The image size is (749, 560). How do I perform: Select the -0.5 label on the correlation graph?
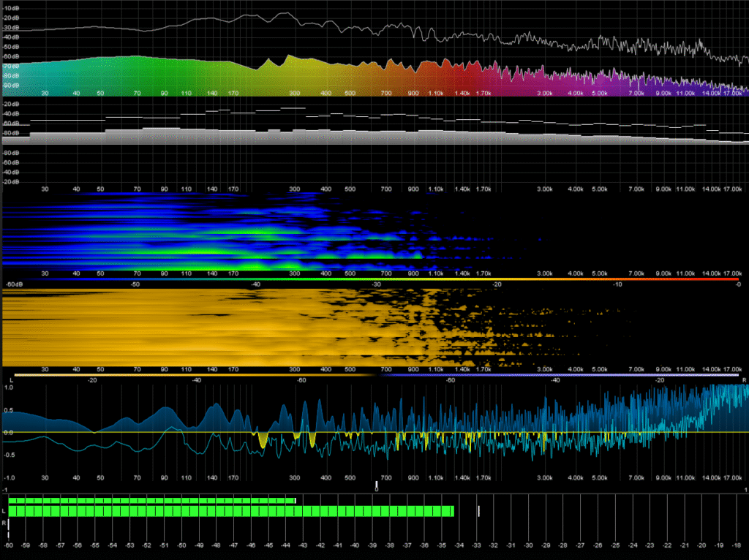point(9,455)
